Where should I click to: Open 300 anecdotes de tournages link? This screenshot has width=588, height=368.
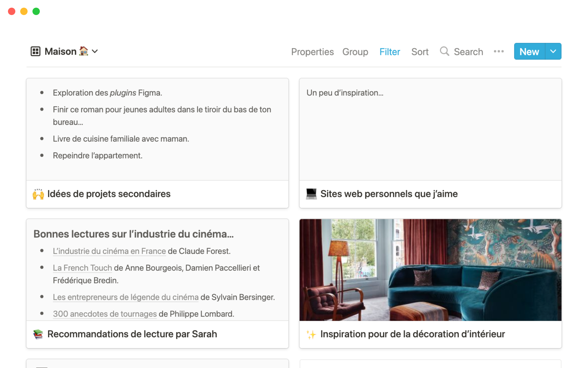pyautogui.click(x=105, y=314)
